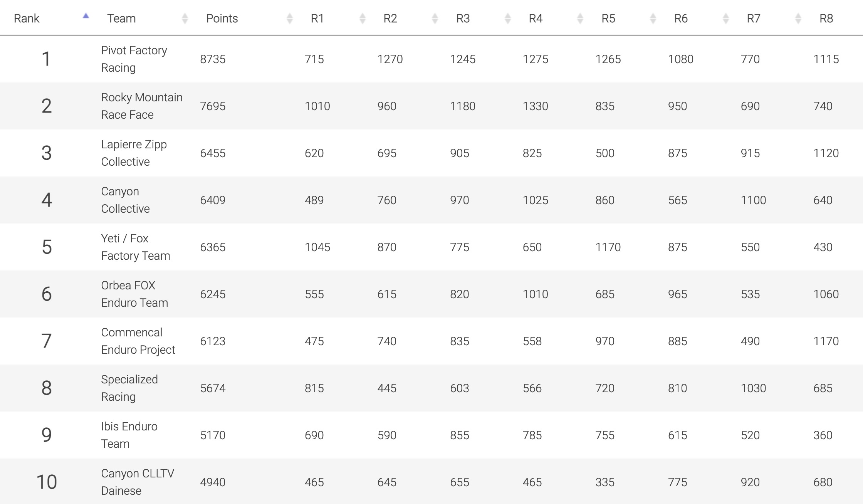Click the rank number 6 cell

(x=47, y=294)
